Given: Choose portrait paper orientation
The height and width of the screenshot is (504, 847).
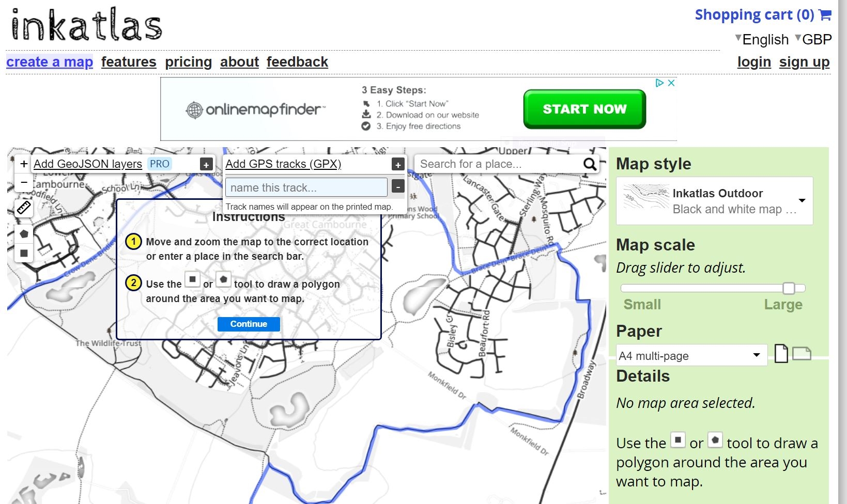Looking at the screenshot, I should point(781,354).
